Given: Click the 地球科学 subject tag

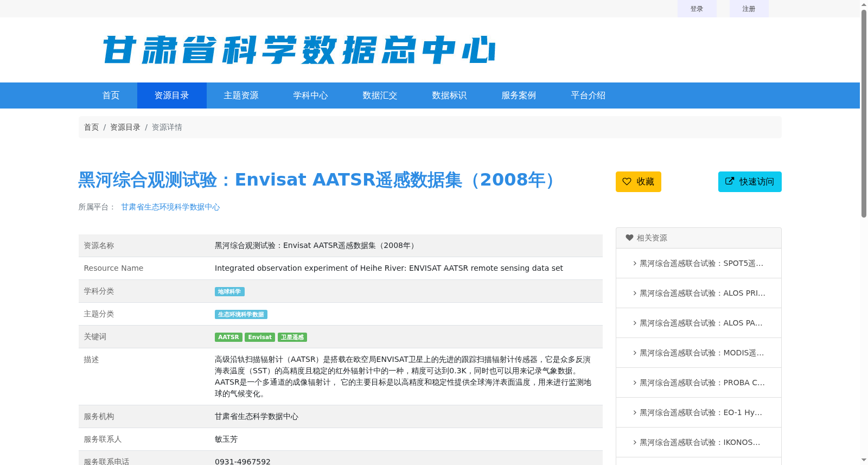Looking at the screenshot, I should (x=229, y=292).
